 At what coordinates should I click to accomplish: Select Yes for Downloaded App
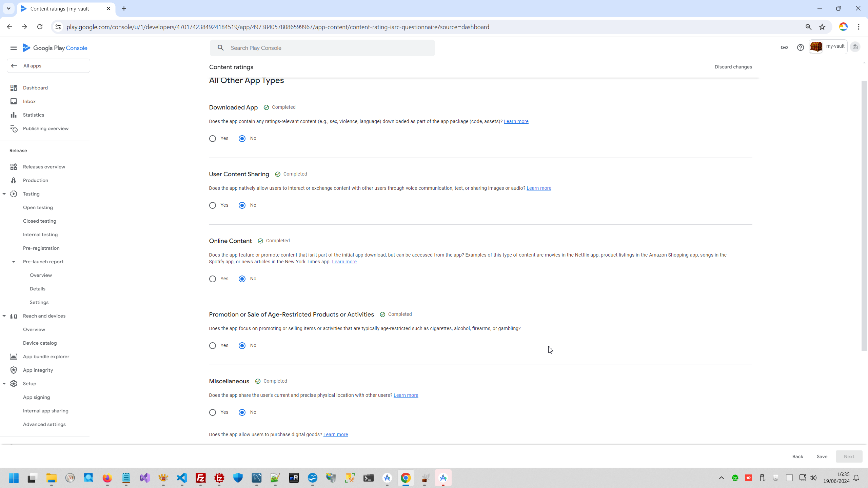click(x=213, y=139)
